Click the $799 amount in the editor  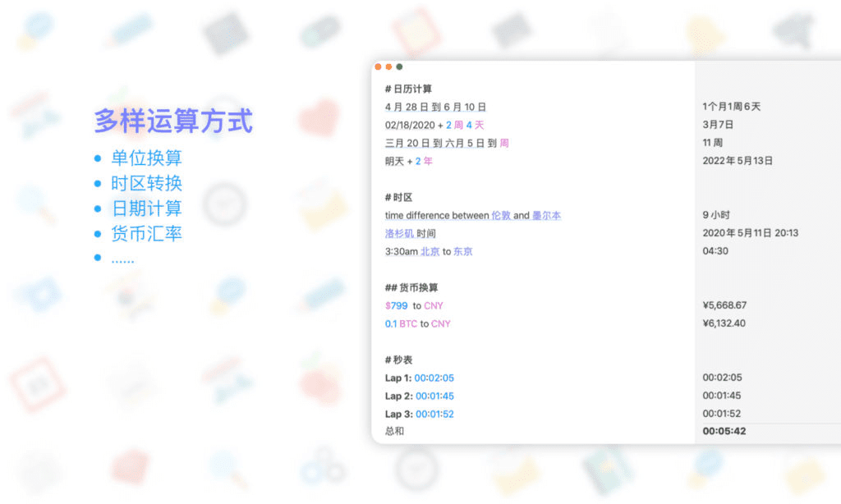click(x=397, y=306)
